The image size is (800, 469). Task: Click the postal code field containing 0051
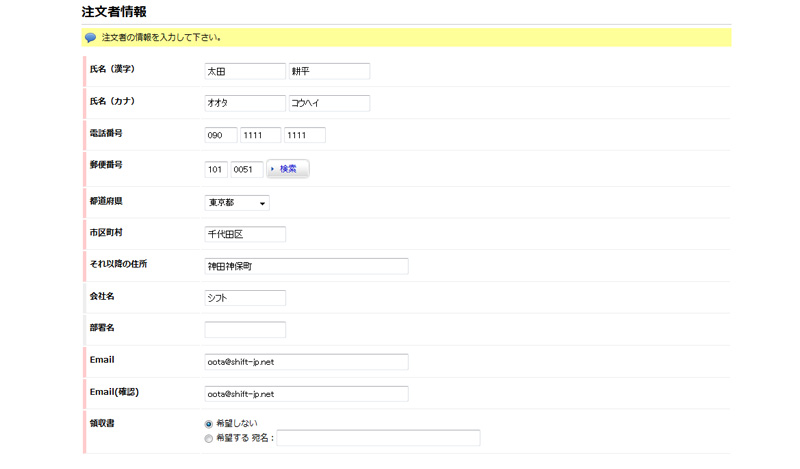pos(247,169)
